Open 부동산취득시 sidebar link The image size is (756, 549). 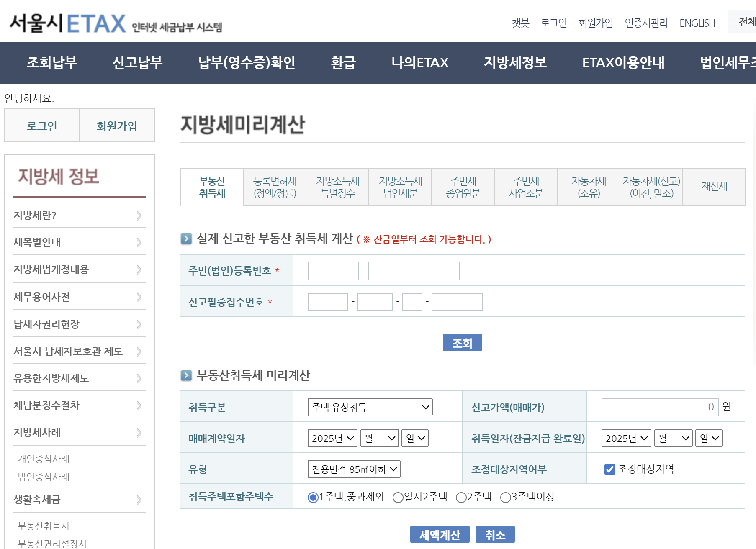coord(44,526)
